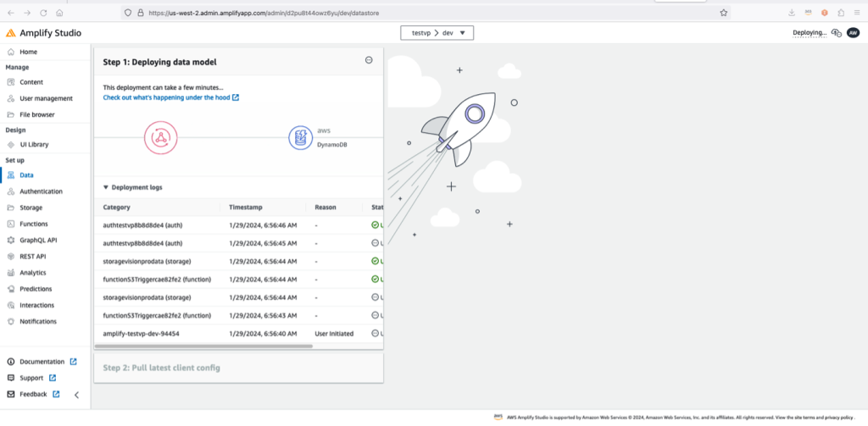The image size is (868, 426).
Task: Open the browser extensions puzzle icon
Action: [x=841, y=13]
